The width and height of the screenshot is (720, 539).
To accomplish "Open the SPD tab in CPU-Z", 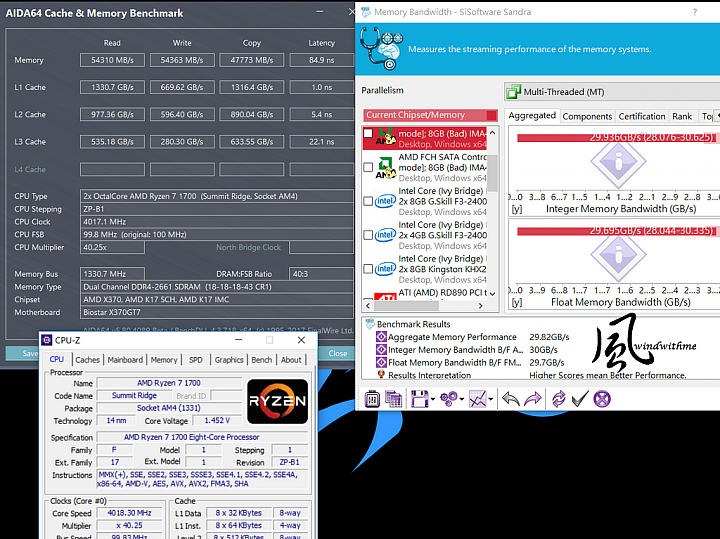I will point(196,360).
